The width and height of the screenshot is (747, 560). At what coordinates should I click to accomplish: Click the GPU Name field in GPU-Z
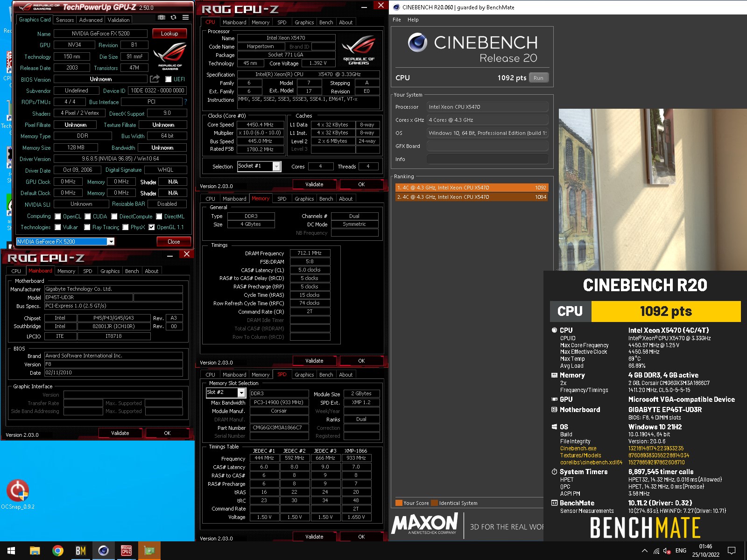coord(101,34)
